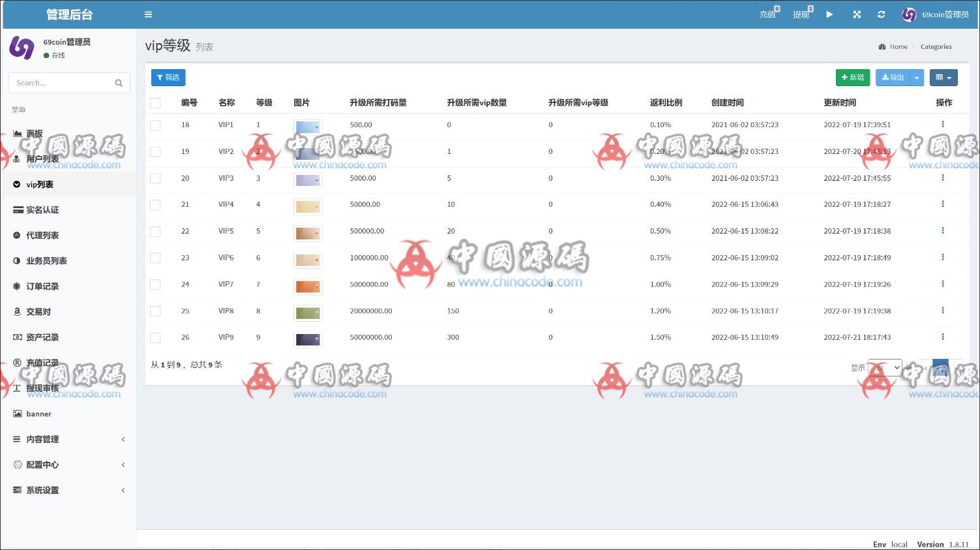Image resolution: width=980 pixels, height=550 pixels.
Task: Open 交易对 in sidebar
Action: (x=68, y=312)
